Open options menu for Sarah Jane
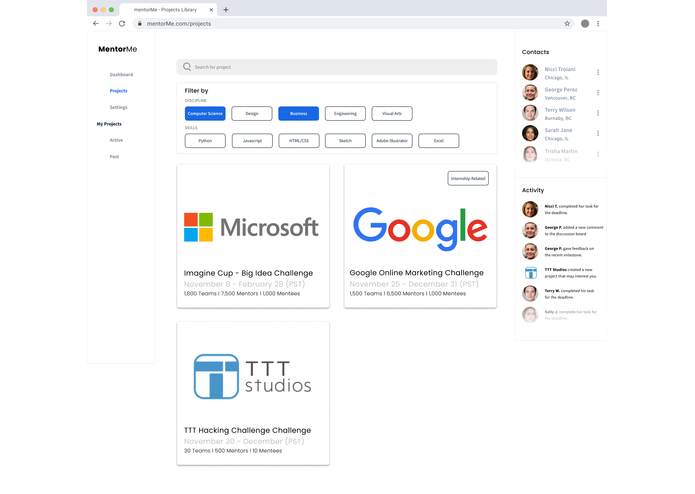Screen dimensions: 695x494 click(598, 133)
